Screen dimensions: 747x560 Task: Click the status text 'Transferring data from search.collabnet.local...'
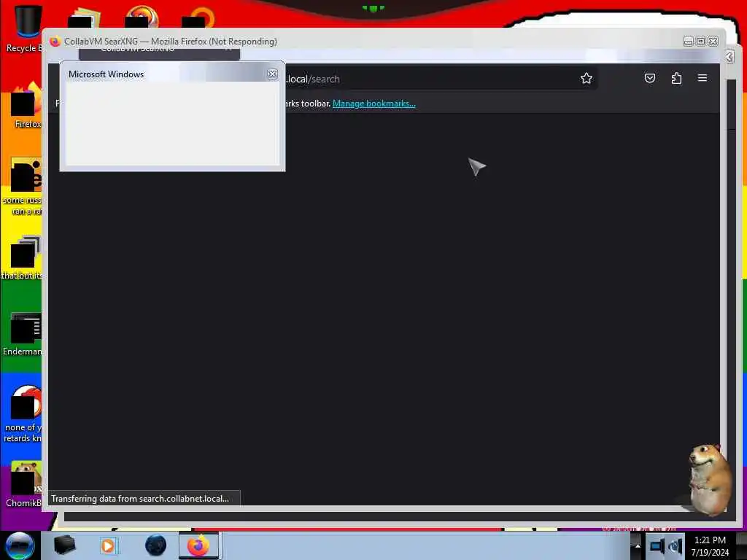pos(140,499)
